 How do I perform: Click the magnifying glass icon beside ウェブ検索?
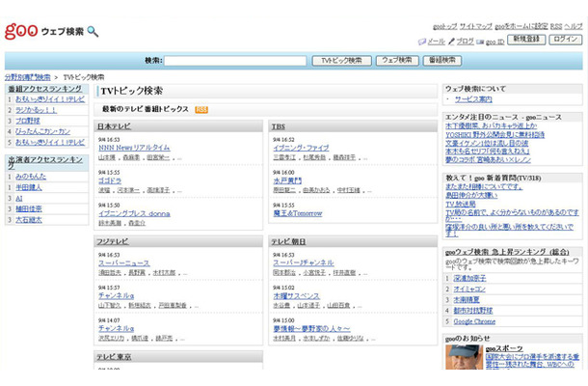coord(93,32)
